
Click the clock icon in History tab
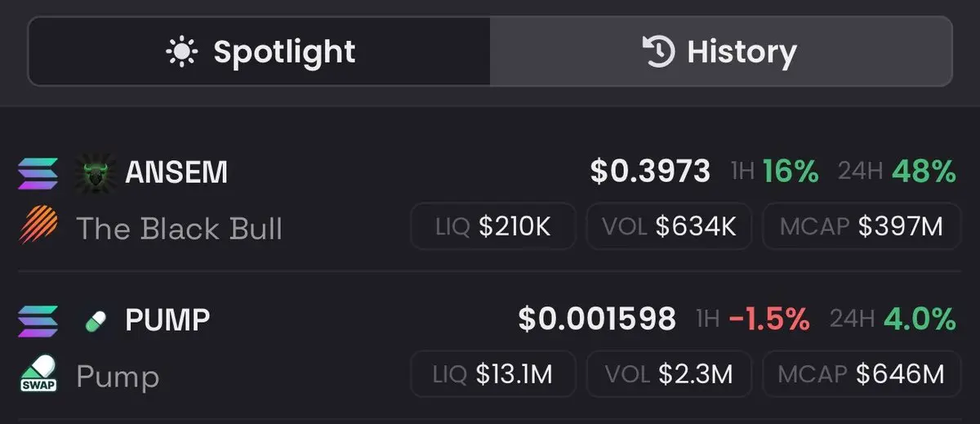click(x=659, y=53)
